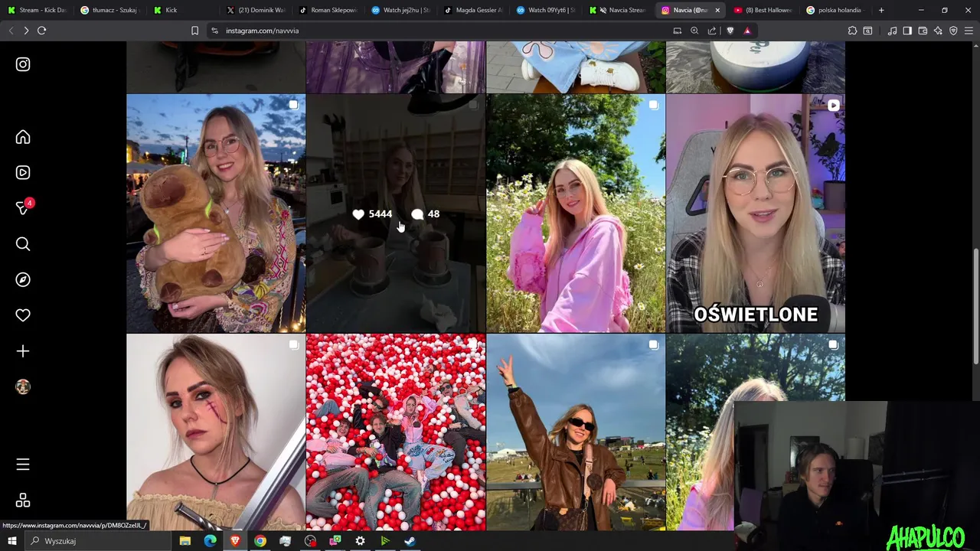Open the red and white ball pit post
Viewport: 980px width, 551px height.
396,432
